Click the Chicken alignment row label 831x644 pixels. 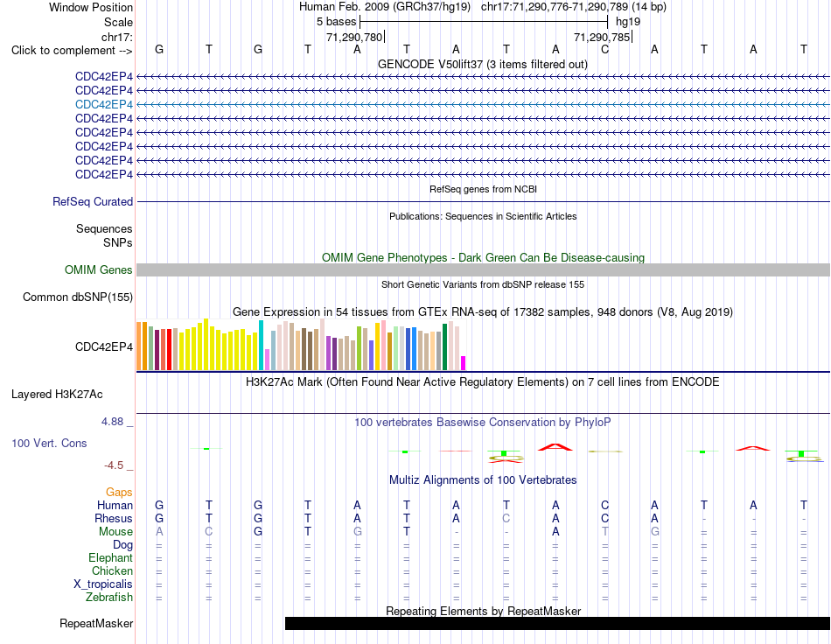pyautogui.click(x=112, y=570)
